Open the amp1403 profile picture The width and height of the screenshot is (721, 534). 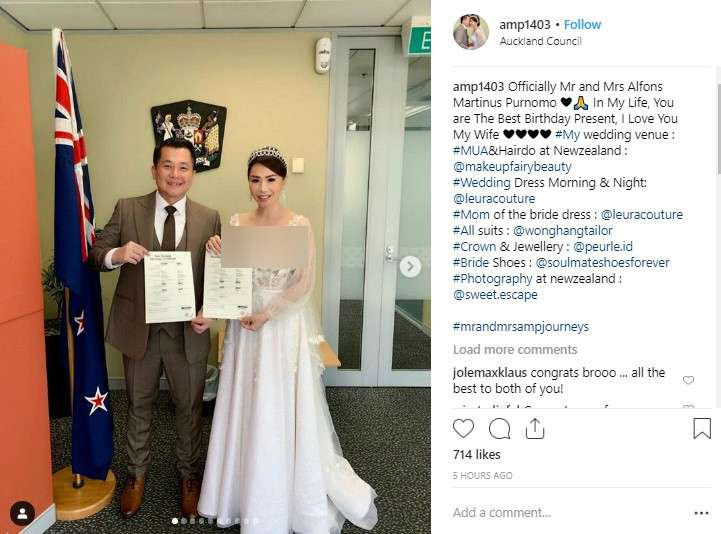[471, 32]
